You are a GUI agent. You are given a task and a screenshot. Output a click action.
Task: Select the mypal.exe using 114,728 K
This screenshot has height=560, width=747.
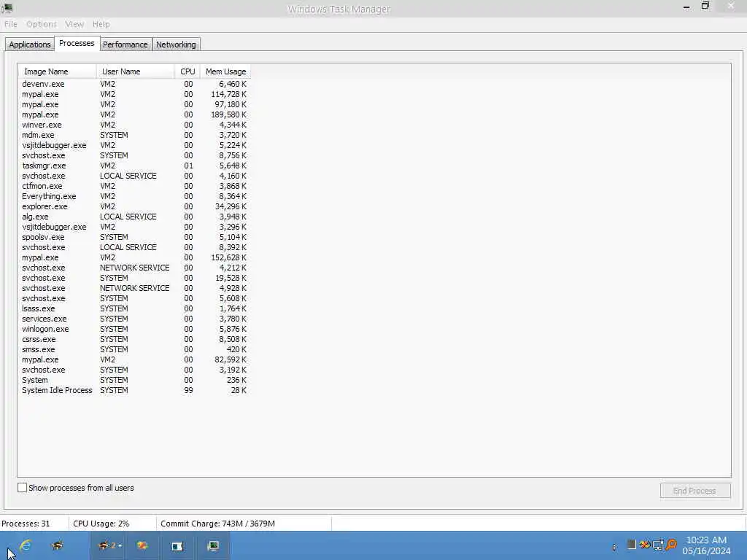134,94
